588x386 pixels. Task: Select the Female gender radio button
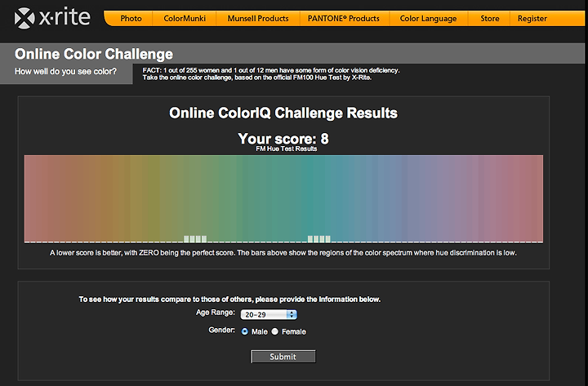click(275, 331)
